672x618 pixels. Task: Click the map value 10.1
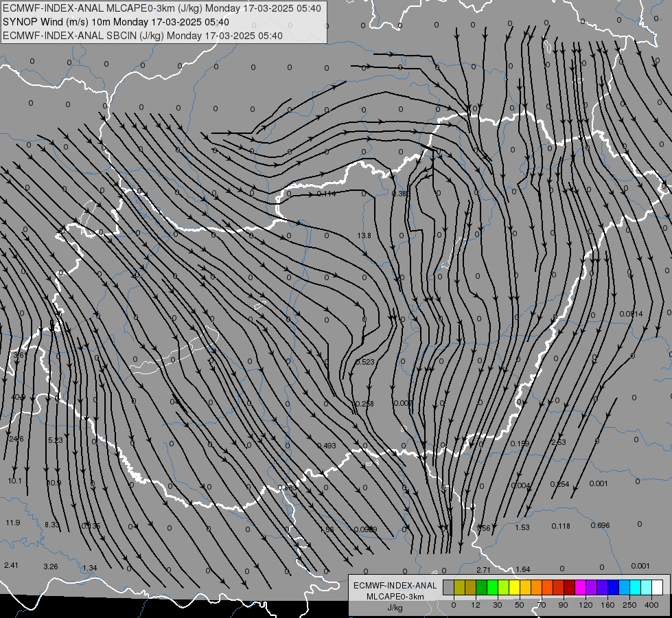(14, 481)
